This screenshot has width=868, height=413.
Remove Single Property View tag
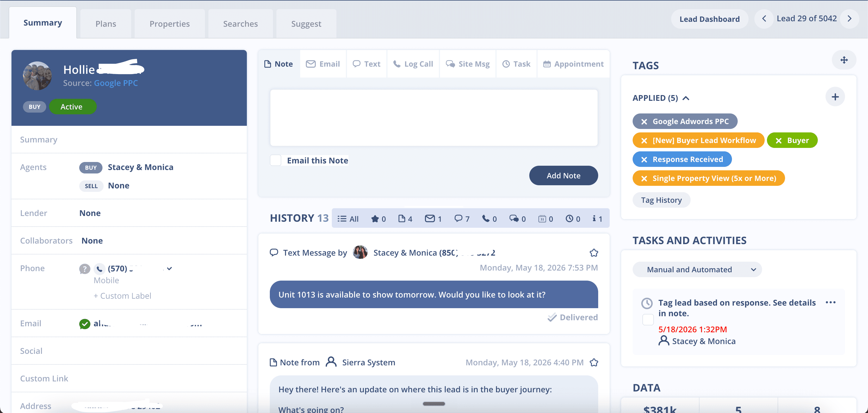click(644, 178)
